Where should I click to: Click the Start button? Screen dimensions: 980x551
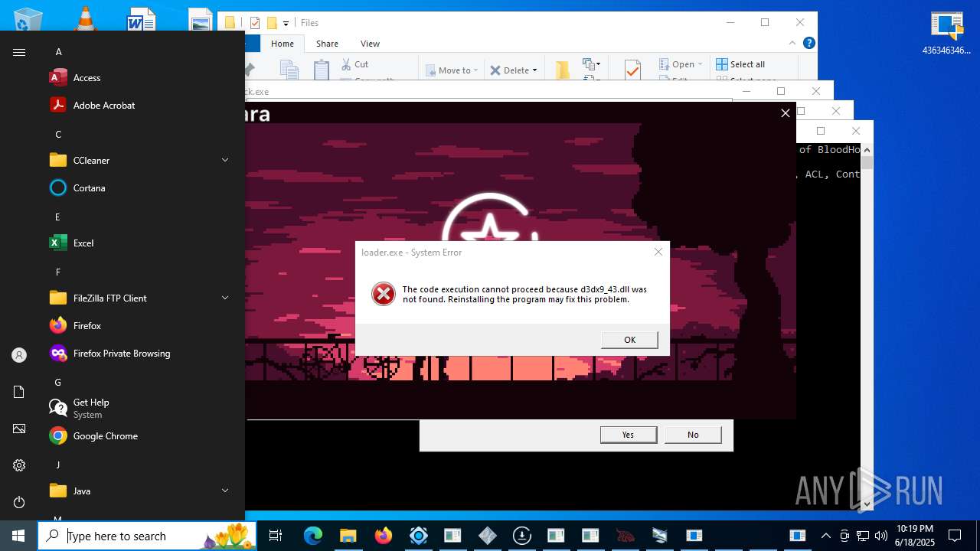(18, 536)
